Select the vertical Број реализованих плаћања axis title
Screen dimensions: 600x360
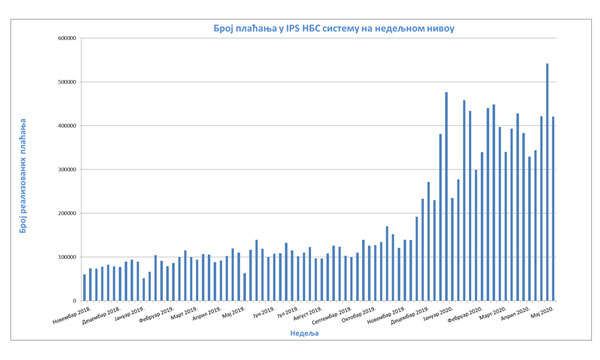click(x=23, y=176)
